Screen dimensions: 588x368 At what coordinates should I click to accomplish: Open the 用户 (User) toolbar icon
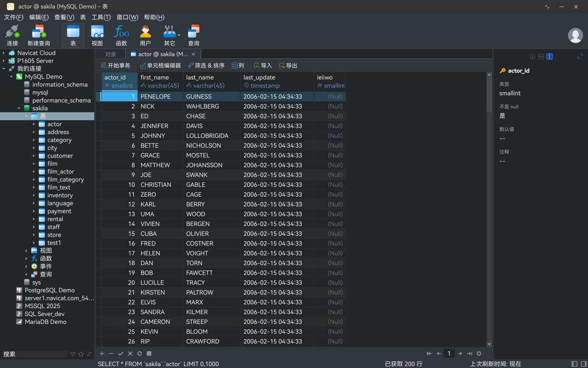pos(145,35)
